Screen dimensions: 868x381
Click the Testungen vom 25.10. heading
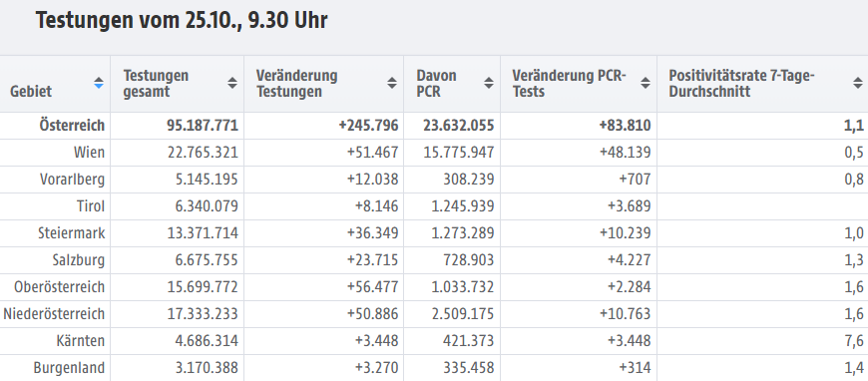(x=182, y=21)
